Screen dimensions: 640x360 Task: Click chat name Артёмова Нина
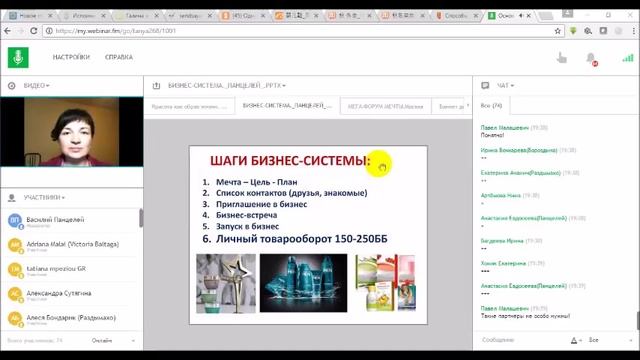(500, 196)
